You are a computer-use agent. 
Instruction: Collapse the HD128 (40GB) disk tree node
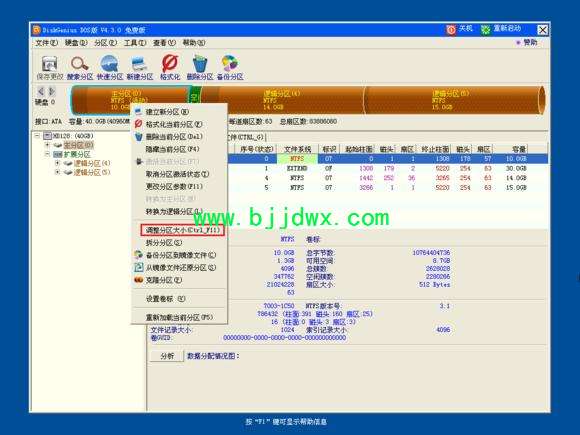[x=37, y=136]
